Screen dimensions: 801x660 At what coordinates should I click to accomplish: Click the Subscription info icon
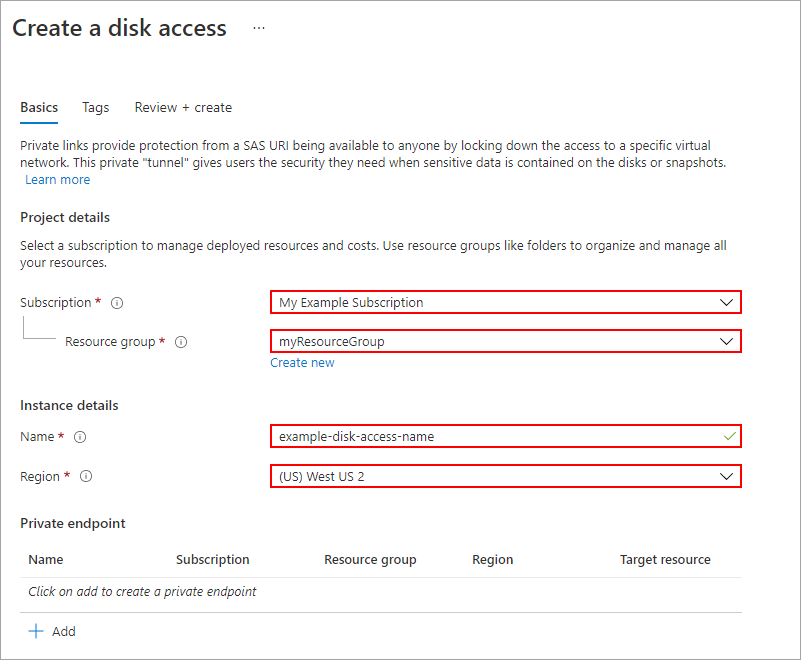[117, 303]
